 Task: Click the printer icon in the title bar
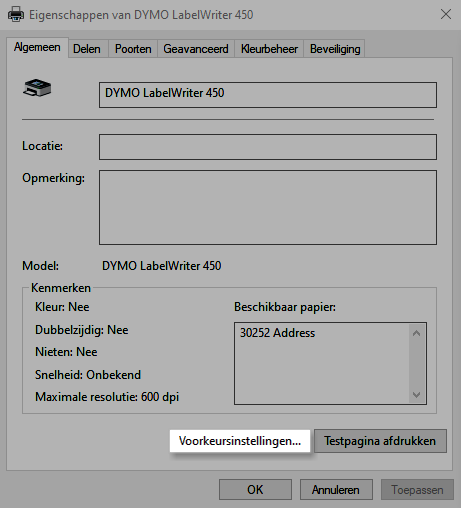16,15
